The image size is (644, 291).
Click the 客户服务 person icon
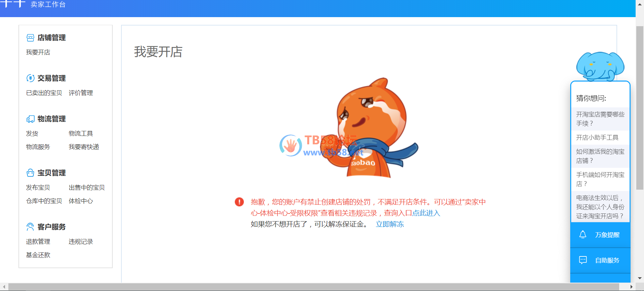pos(30,227)
